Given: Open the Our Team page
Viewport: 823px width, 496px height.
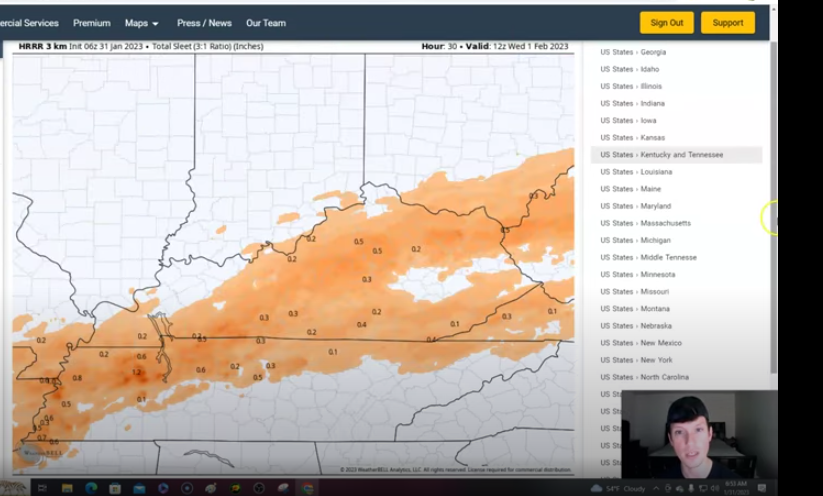Looking at the screenshot, I should [266, 23].
